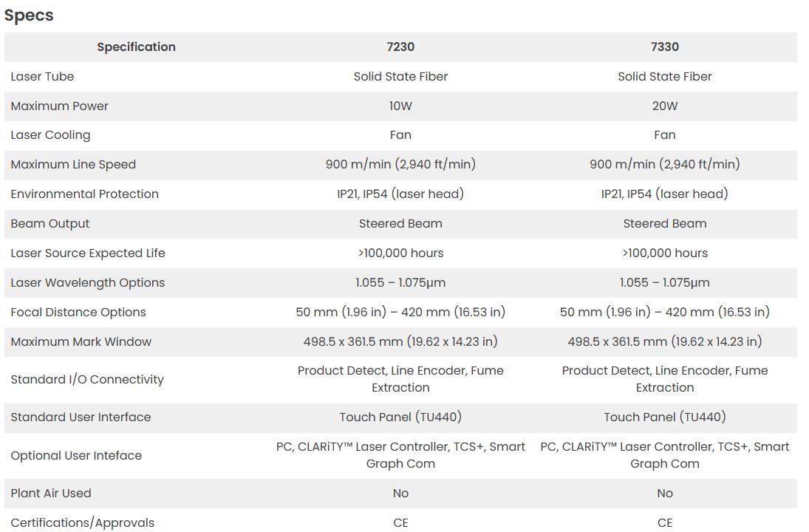Click Touch Panel (TU440) in the 7330 column
Viewport: 809px width, 532px height.
click(664, 417)
